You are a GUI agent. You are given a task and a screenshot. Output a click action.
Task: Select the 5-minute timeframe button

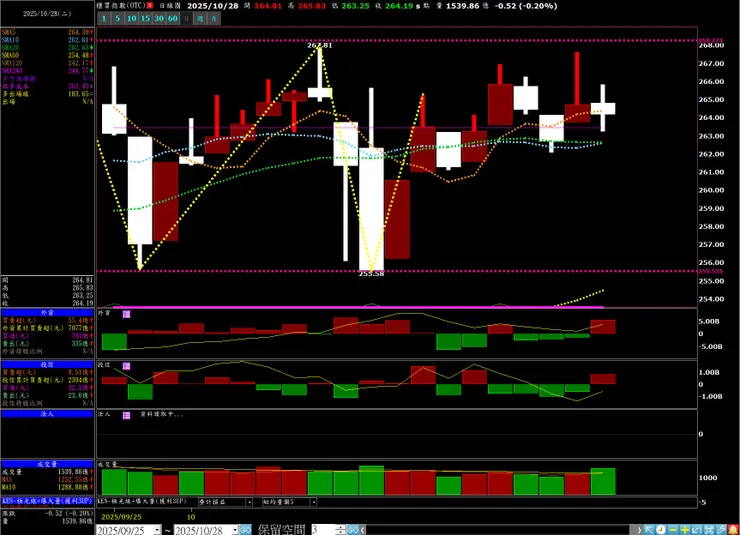(118, 18)
